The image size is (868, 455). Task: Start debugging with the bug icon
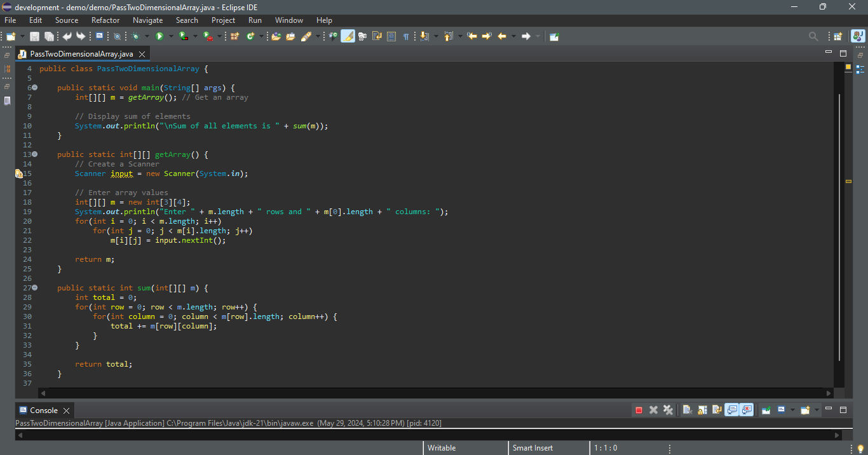point(135,36)
